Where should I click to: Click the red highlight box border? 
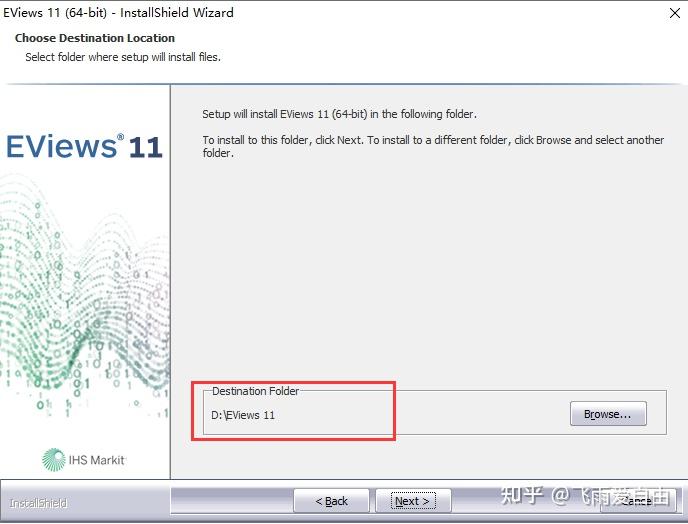coord(294,383)
